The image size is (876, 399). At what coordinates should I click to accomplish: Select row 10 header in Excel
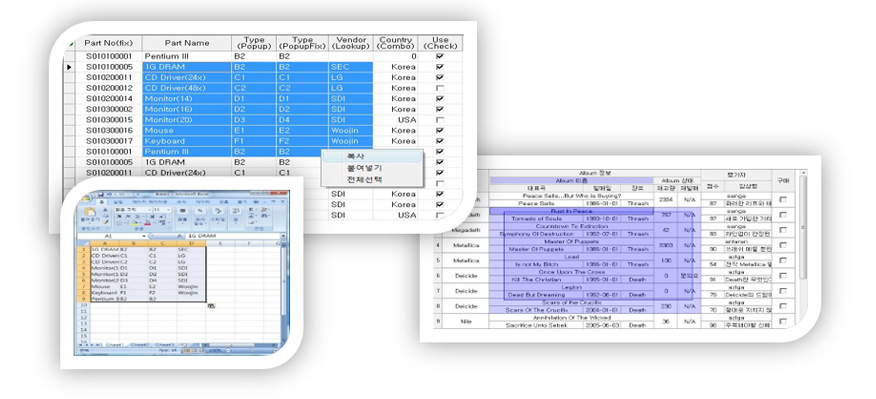tap(84, 305)
